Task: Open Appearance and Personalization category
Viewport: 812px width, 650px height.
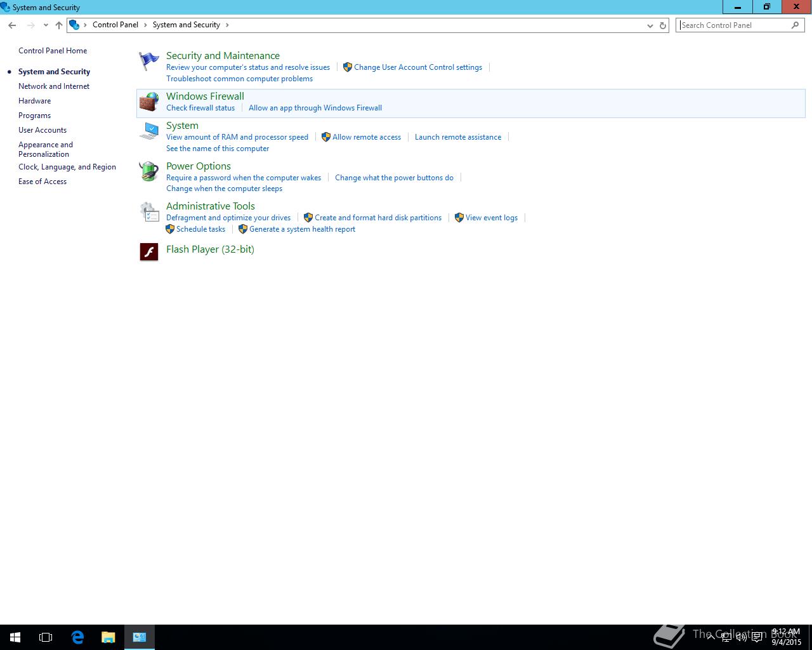Action: (46, 149)
